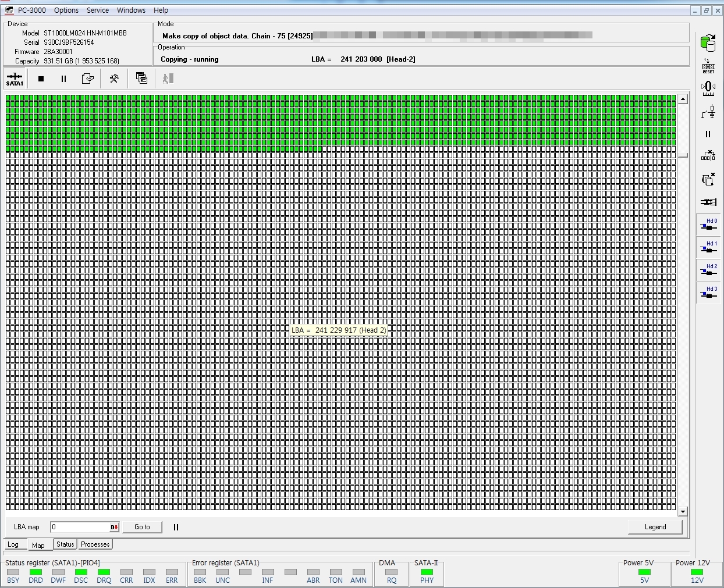Click the model text ST1000LM024 HN-M101MBB
This screenshot has width=724, height=588.
click(85, 33)
